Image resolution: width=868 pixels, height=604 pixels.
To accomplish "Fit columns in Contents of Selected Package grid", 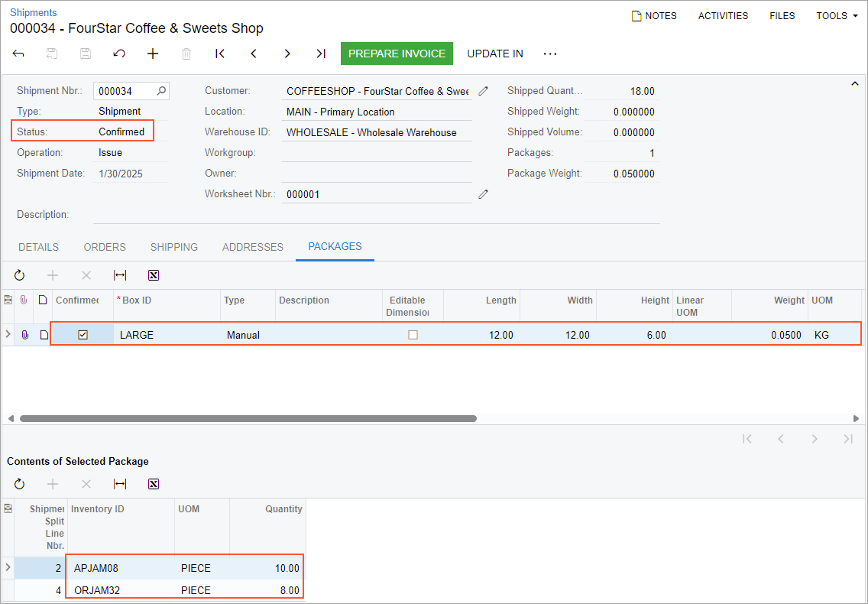I will coord(120,484).
